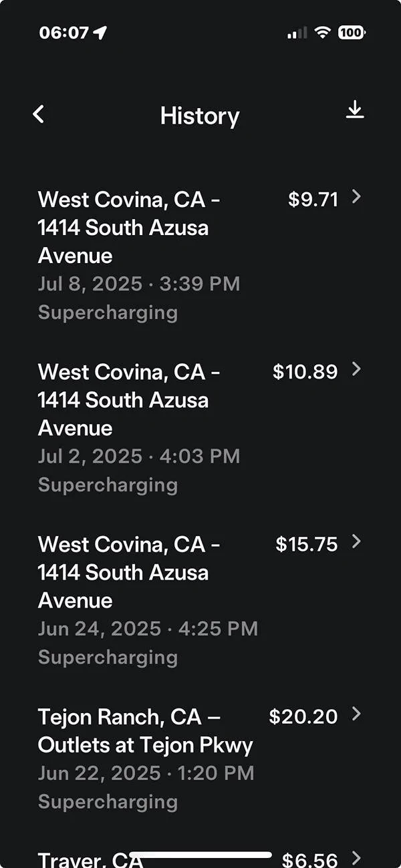The height and width of the screenshot is (868, 401).
Task: Expand the $15.75 charge chevron
Action: click(x=356, y=541)
